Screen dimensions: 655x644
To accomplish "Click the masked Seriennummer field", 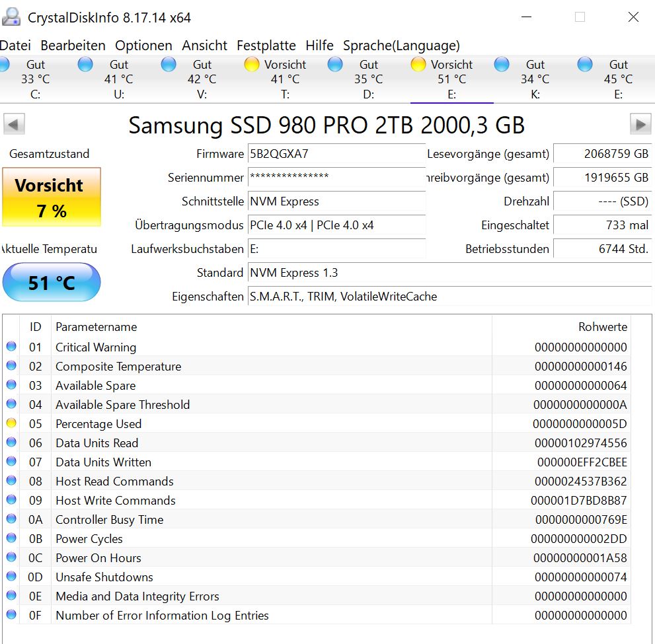I will 336,178.
